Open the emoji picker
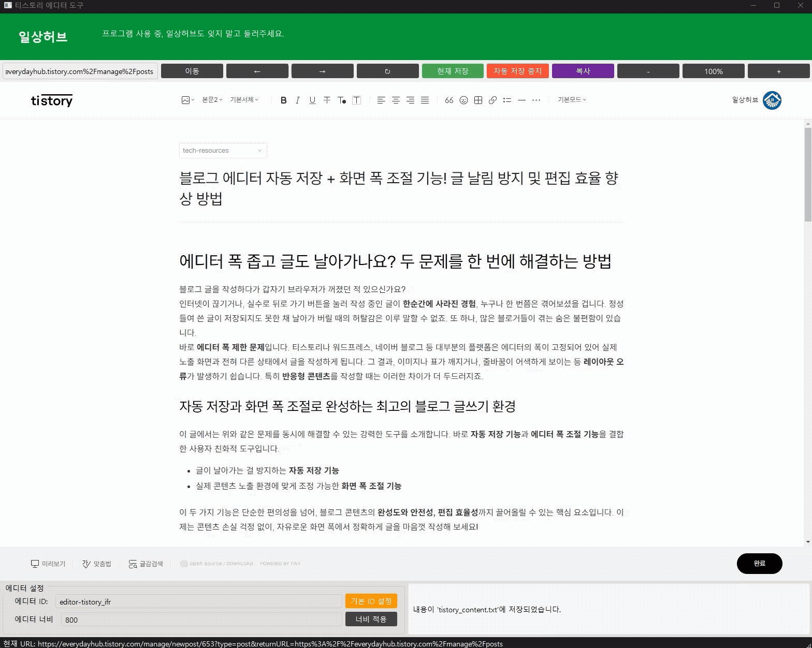 pyautogui.click(x=463, y=100)
